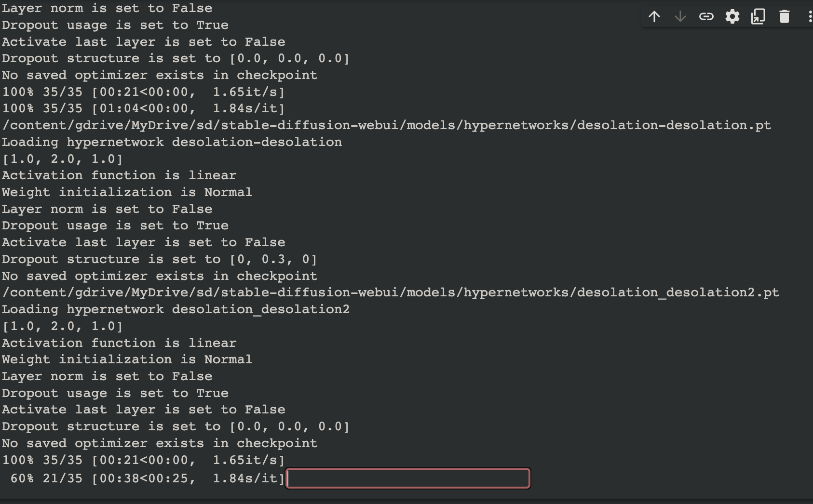Move the code cell down
Image resolution: width=813 pixels, height=504 pixels.
click(680, 16)
